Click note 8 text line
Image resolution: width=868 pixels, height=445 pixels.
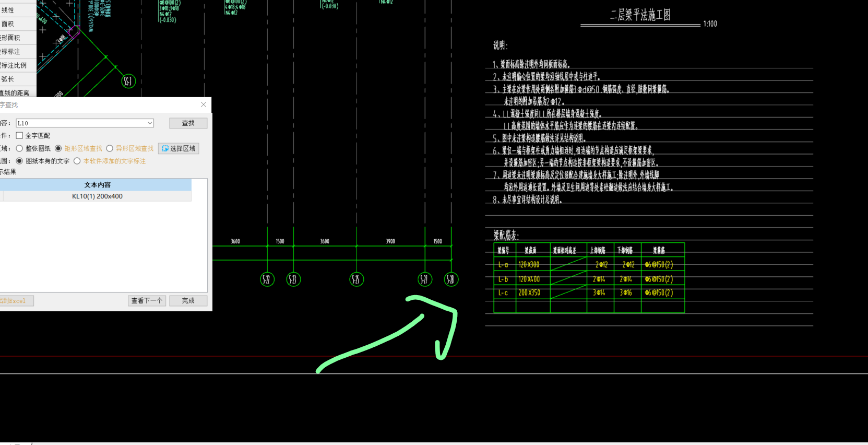(527, 200)
